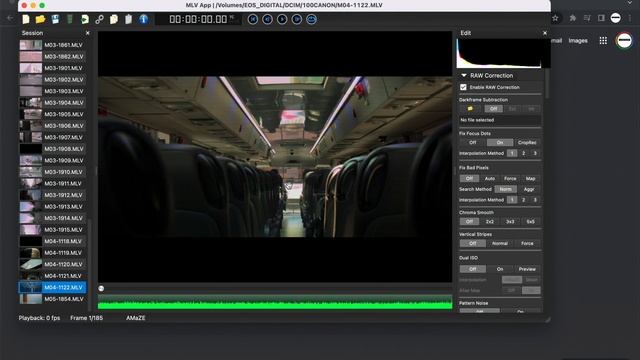
Task: Step back one frame
Action: click(267, 19)
